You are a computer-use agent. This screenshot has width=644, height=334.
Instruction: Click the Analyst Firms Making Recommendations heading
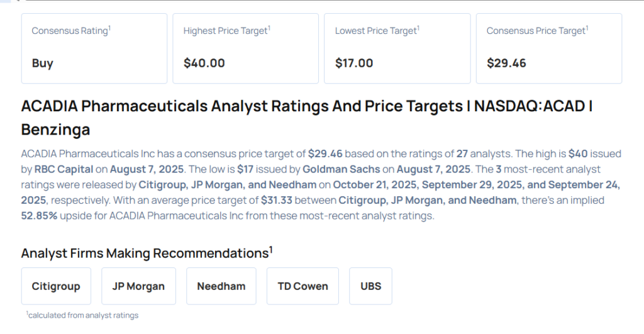145,253
